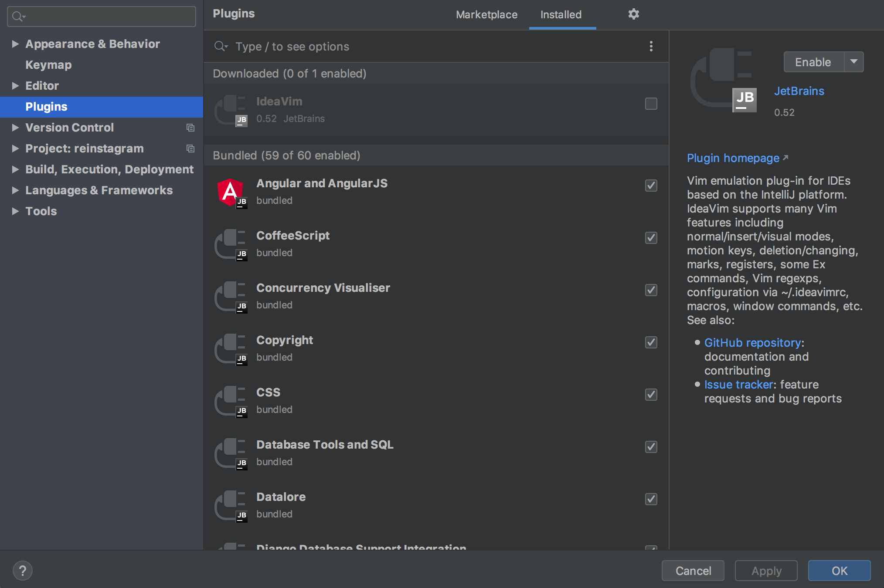
Task: Select Keymap in settings tree
Action: [48, 65]
